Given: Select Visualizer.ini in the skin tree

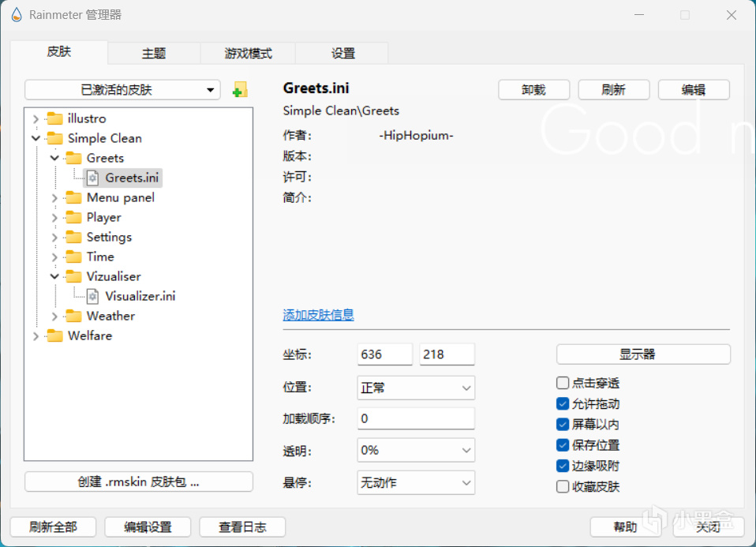Looking at the screenshot, I should click(140, 296).
